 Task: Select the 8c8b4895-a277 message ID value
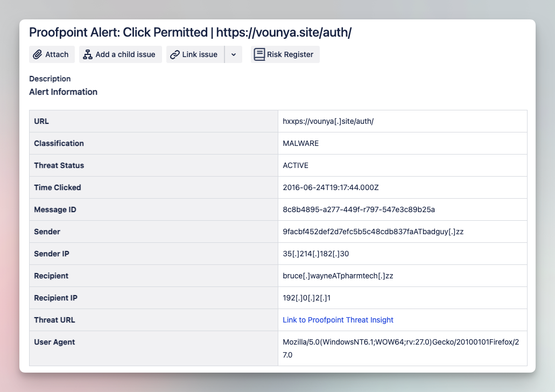pyautogui.click(x=359, y=209)
